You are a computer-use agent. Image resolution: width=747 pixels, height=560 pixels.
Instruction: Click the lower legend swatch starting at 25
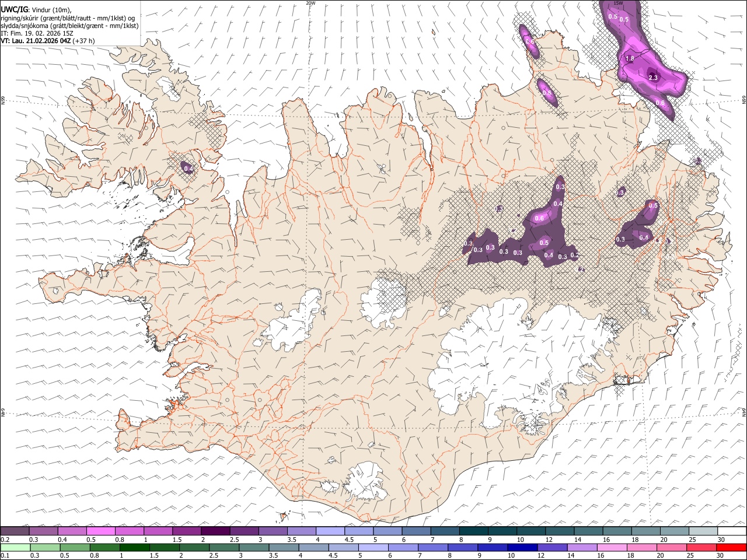point(701,547)
